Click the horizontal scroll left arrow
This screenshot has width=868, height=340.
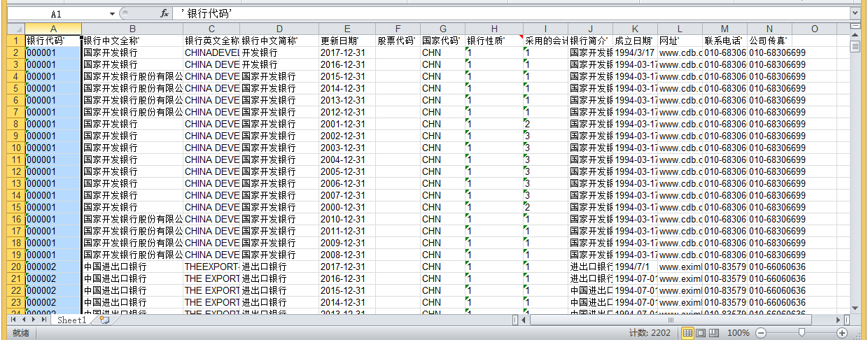click(524, 320)
